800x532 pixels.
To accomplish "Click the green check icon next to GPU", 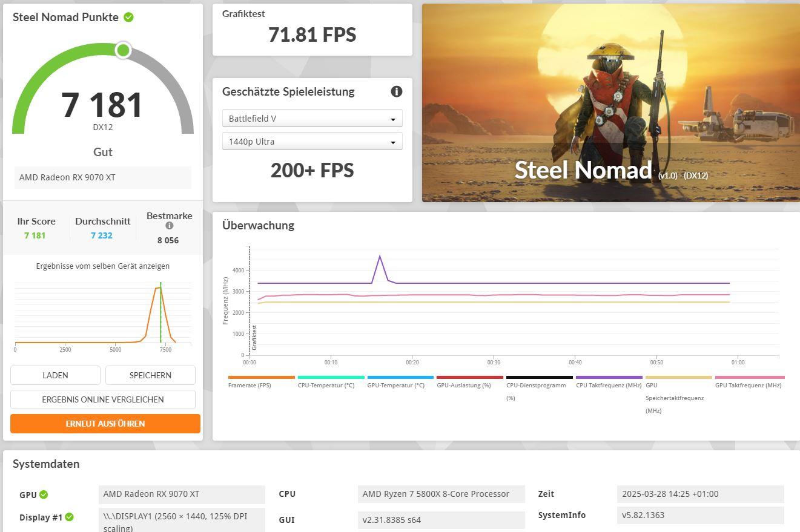I will pyautogui.click(x=44, y=494).
